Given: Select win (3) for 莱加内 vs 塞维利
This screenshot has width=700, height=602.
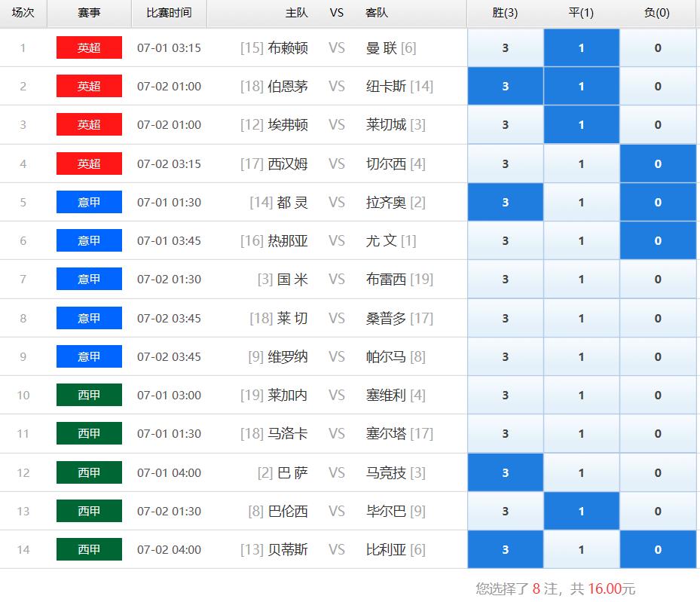Looking at the screenshot, I should (506, 395).
